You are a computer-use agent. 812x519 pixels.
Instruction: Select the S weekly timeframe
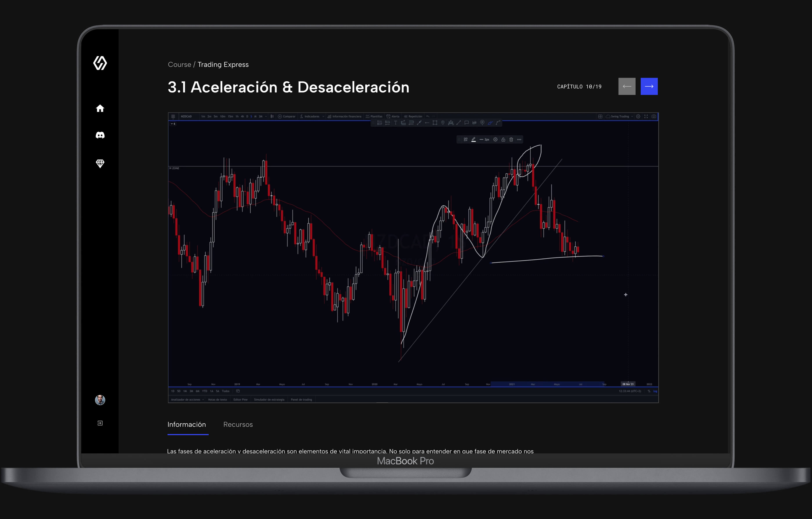pos(251,117)
